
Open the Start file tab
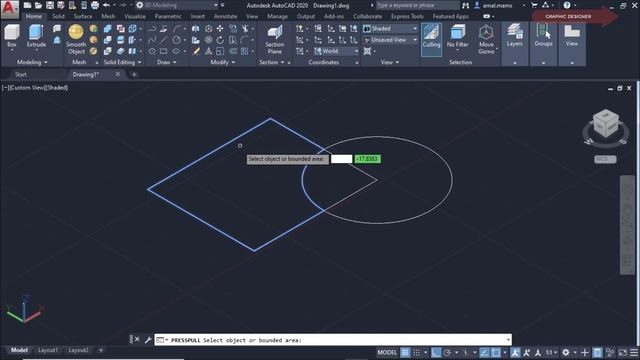(x=21, y=74)
